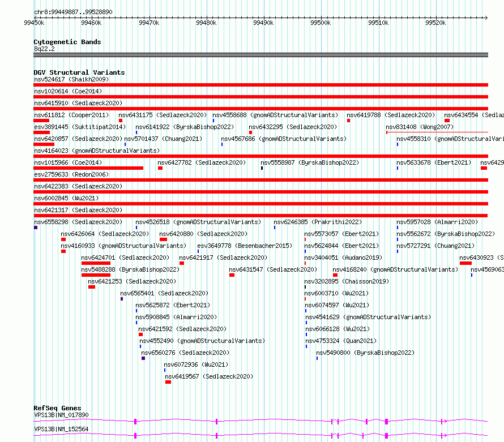The image size is (504, 442).
Task: Select blue marker under nsv4558688
Action: point(213,121)
